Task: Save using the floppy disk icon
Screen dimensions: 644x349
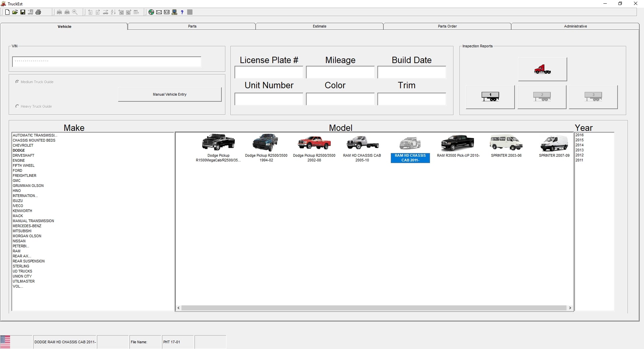Action: pyautogui.click(x=23, y=12)
